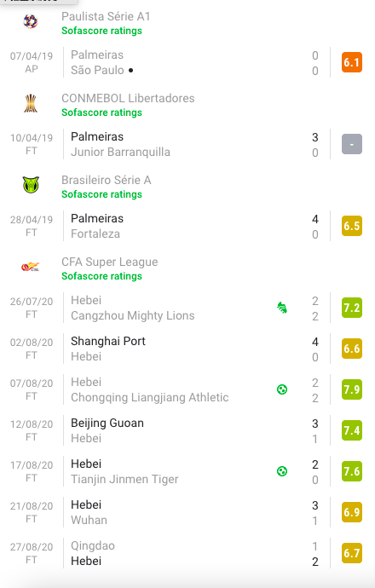The height and width of the screenshot is (588, 375).
Task: Open the Brasileiro Série A competition header
Action: pyautogui.click(x=107, y=180)
